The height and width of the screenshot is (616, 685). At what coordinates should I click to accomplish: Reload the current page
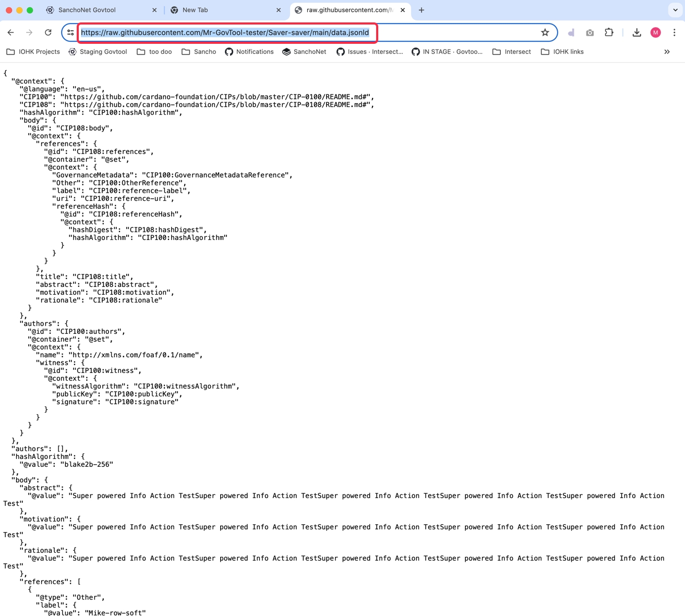(x=48, y=32)
